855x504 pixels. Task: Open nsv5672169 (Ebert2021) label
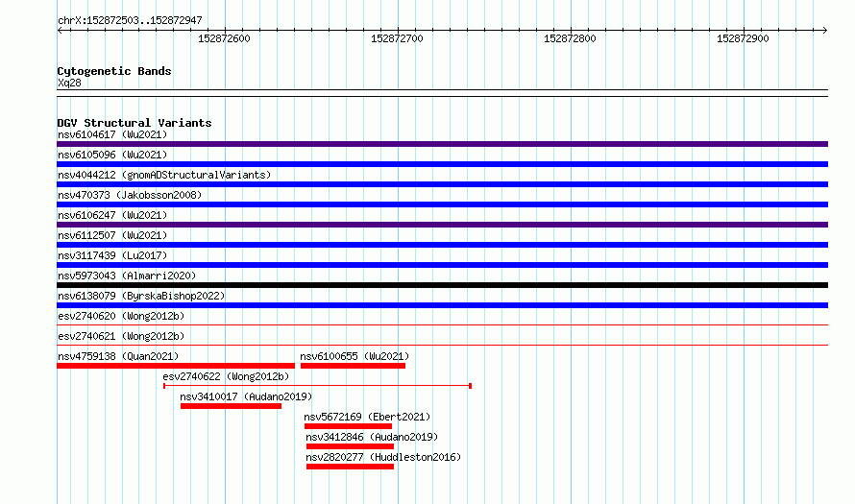click(367, 417)
